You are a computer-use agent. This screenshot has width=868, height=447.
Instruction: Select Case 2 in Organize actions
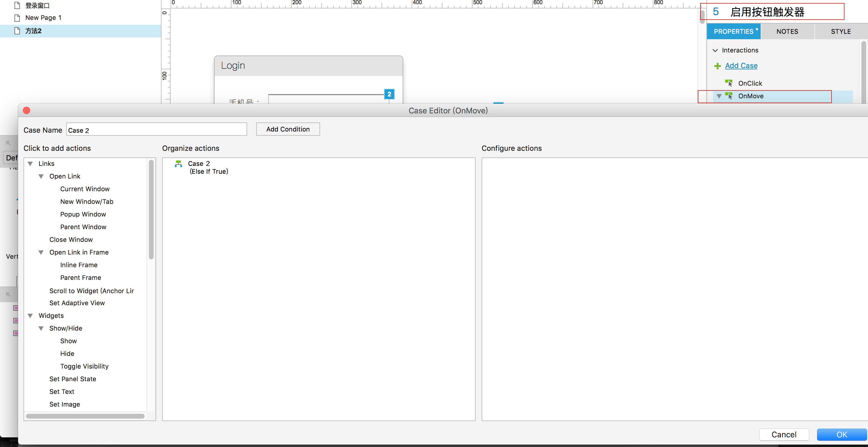click(199, 164)
